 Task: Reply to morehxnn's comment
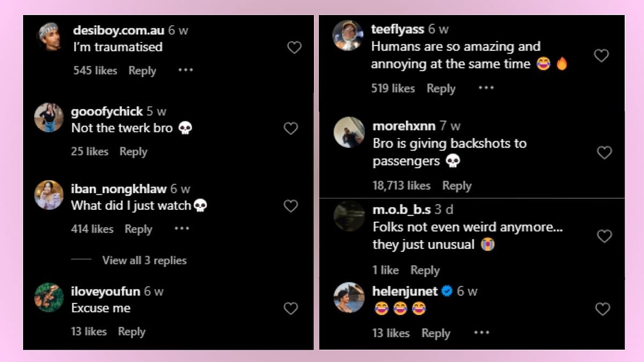pos(457,186)
